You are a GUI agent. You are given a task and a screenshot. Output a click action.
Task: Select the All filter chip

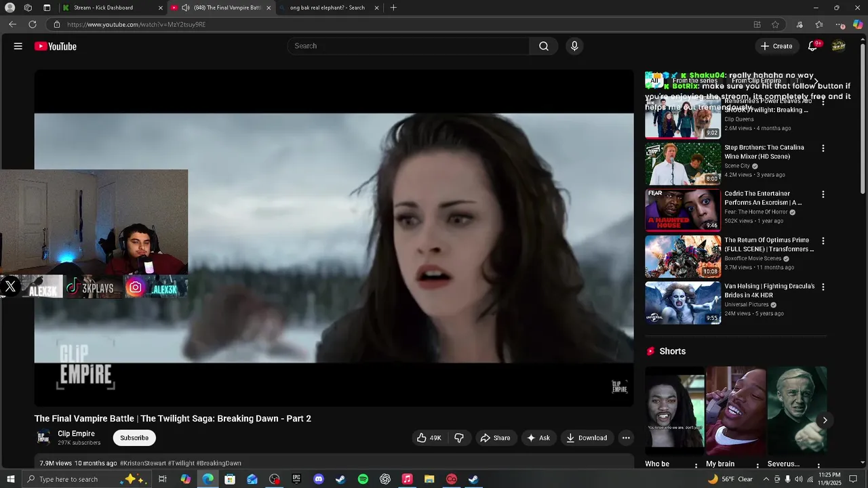click(x=654, y=81)
